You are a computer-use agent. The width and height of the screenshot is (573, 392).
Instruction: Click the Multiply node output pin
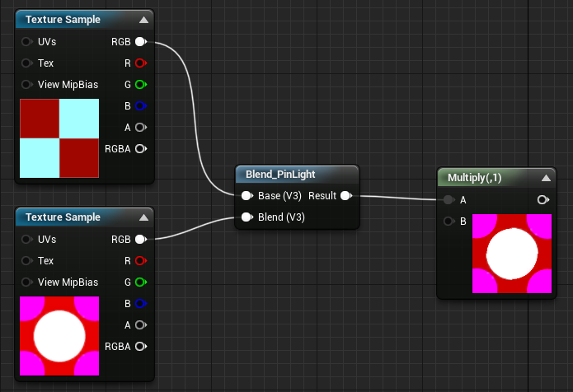tap(543, 199)
